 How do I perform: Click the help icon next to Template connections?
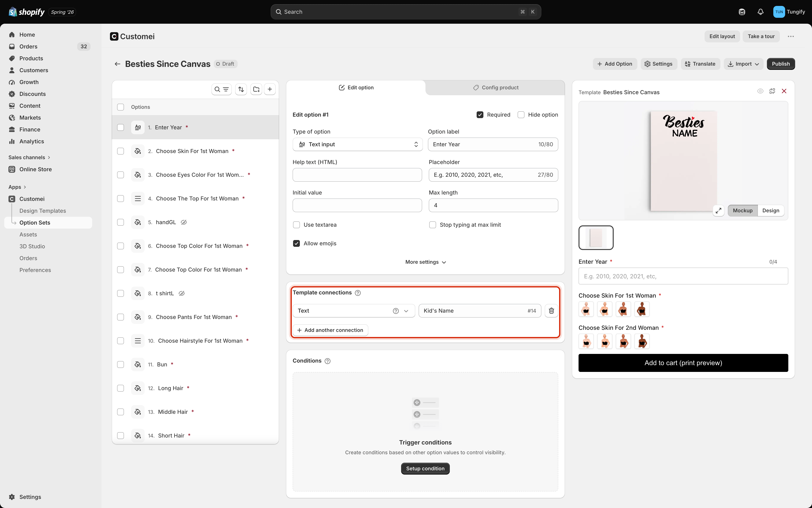(x=358, y=293)
